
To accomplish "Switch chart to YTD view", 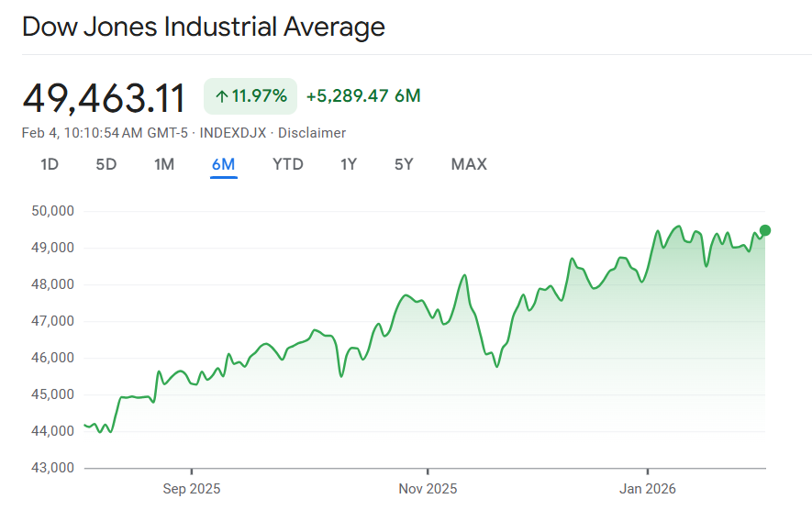I will (287, 165).
